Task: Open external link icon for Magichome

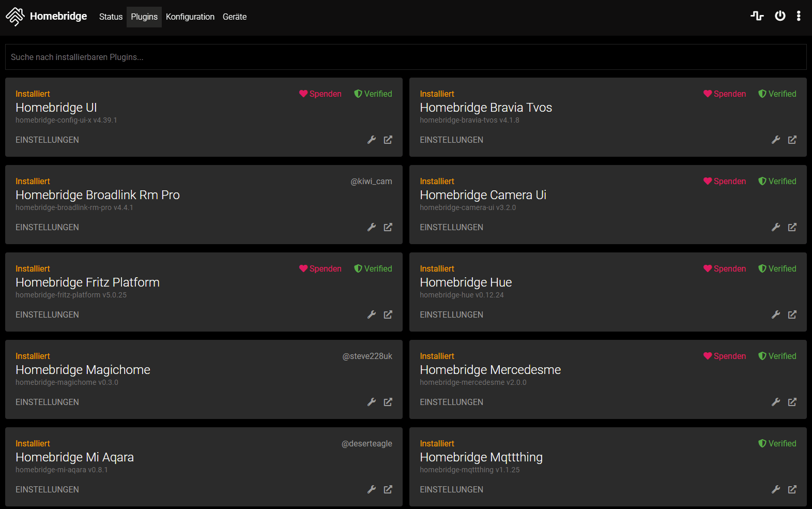Action: [x=388, y=402]
